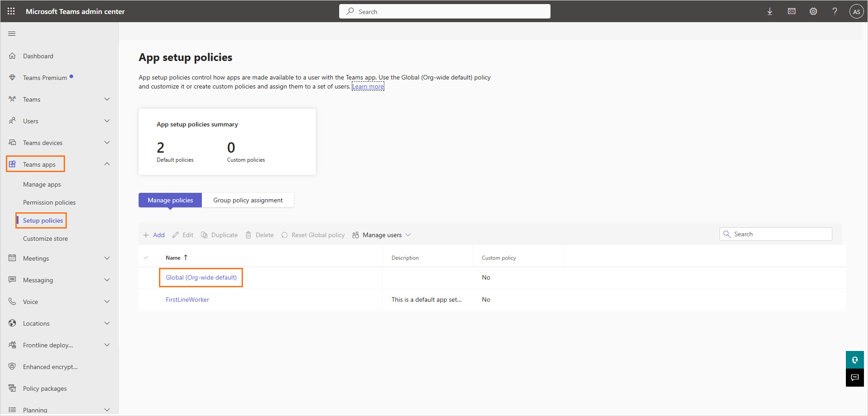
Task: Click the Description column header
Action: click(405, 258)
